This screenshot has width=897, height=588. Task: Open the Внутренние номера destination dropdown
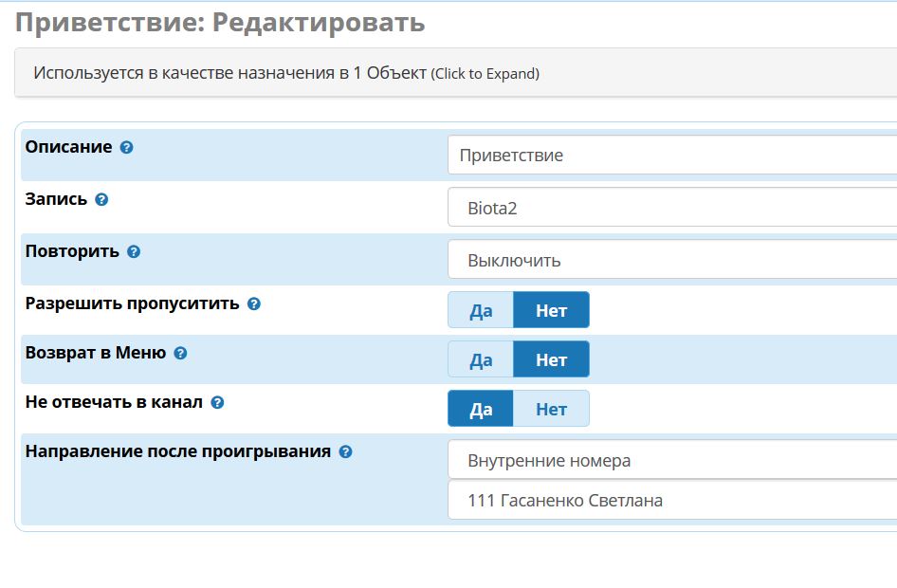(x=671, y=461)
